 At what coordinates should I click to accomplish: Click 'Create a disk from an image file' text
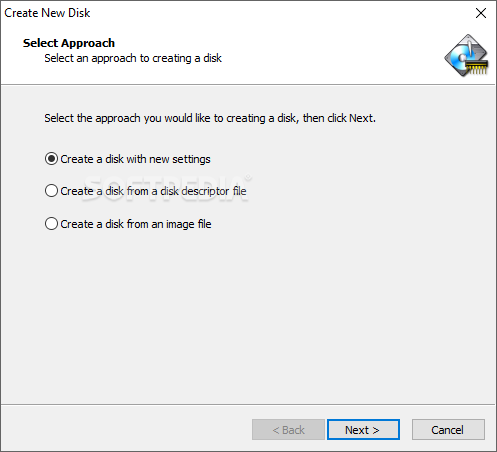(x=136, y=224)
